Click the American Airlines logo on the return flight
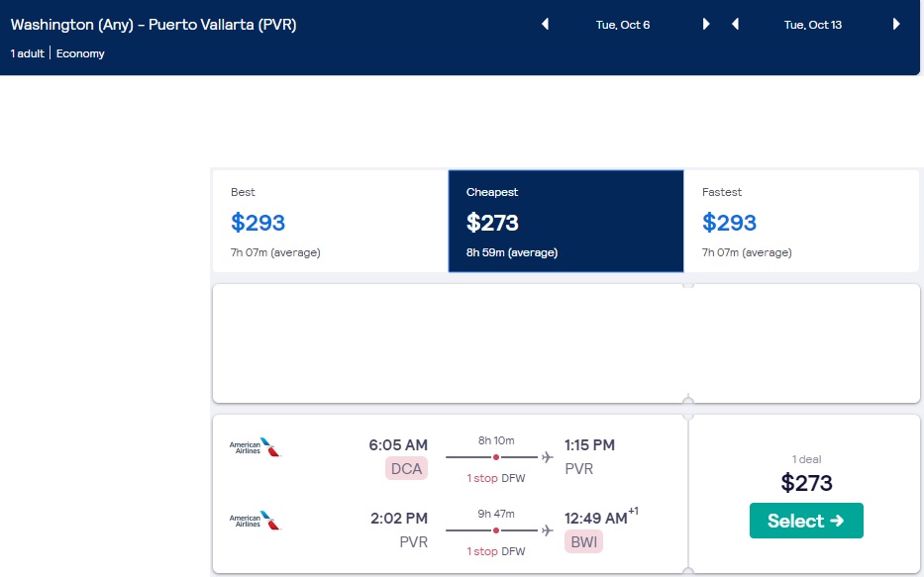 255,519
